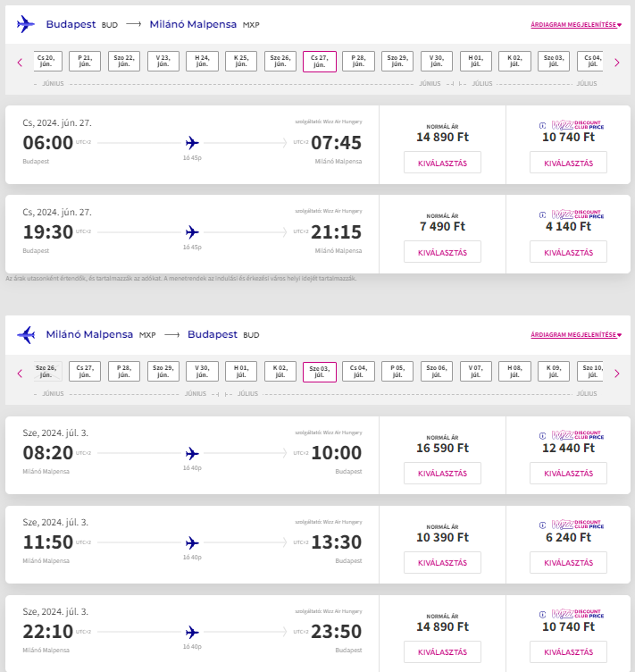Choose the 4 140 Ft discount club fare

coord(568,252)
